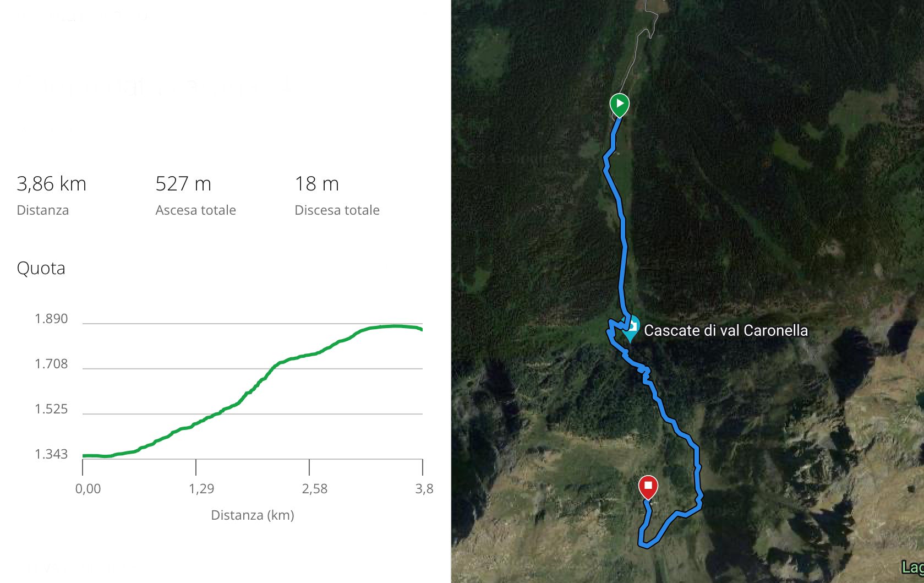Click the 3,86 km distance value
Screen dimensions: 924x583
(51, 183)
